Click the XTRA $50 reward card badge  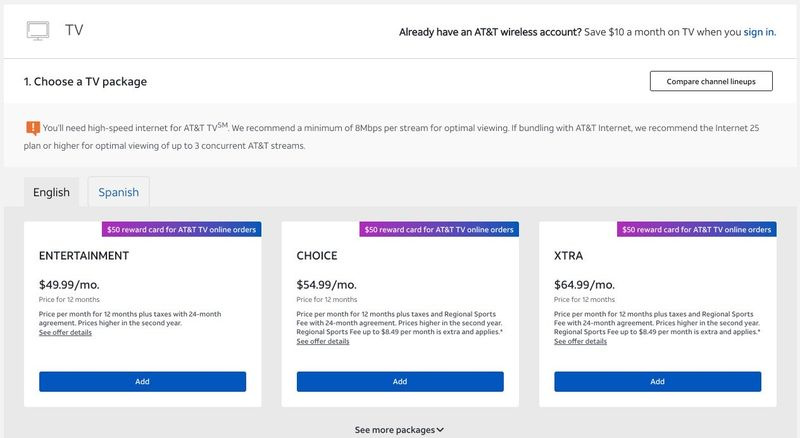click(x=697, y=229)
